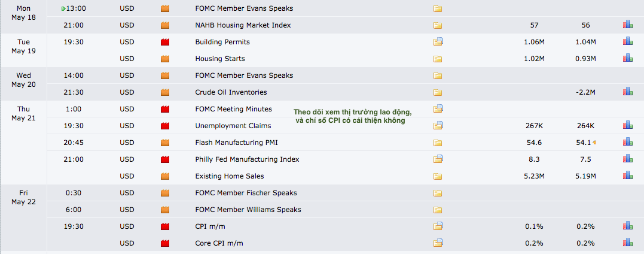Click the FOMC Member Fischer Speaks event name
This screenshot has width=644, height=254.
(246, 193)
